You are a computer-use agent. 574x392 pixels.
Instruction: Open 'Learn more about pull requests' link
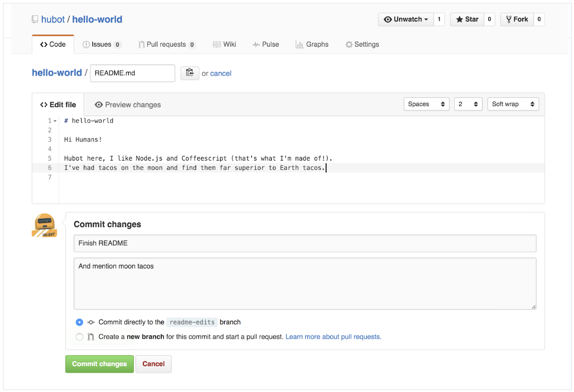(334, 337)
